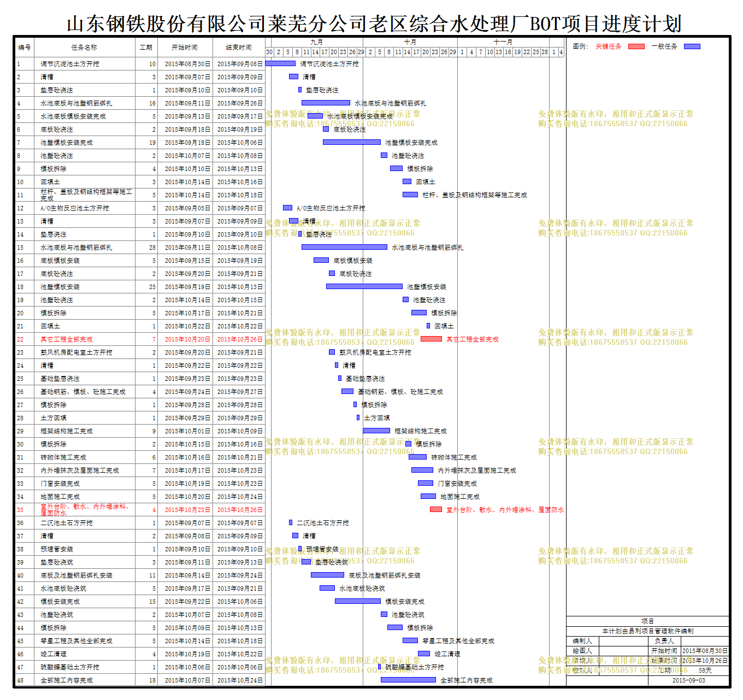This screenshot has height=700, width=743.
Task: Click the 项目 heading in title block
Action: 648,621
